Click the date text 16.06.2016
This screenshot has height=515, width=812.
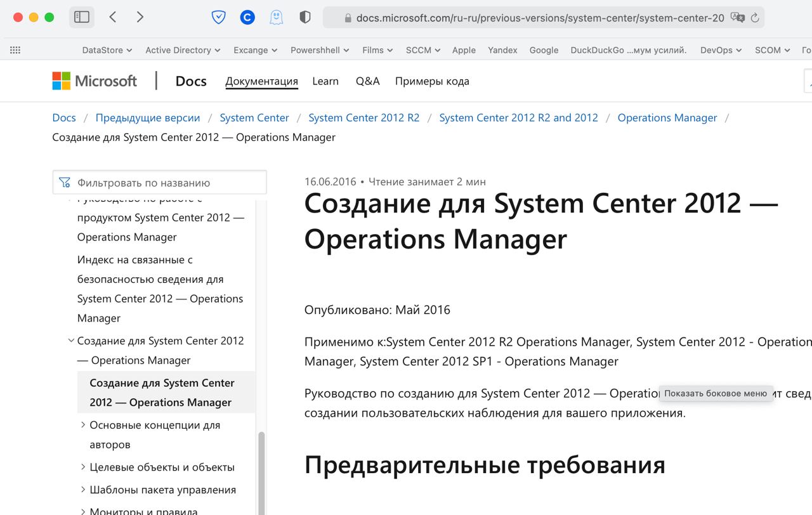[331, 181]
